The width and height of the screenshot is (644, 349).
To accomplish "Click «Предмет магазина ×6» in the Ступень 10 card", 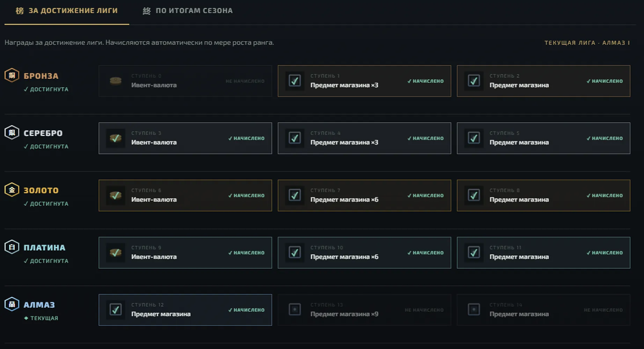I will (344, 257).
